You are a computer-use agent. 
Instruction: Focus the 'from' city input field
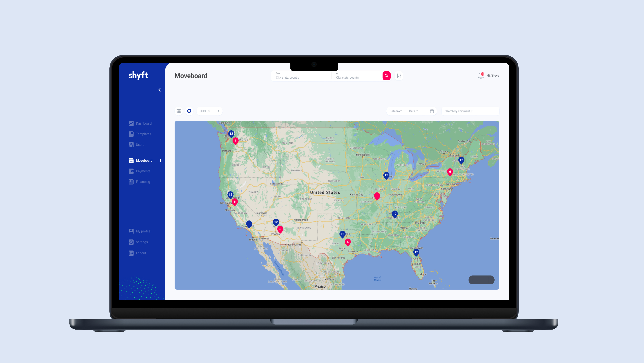tap(301, 76)
